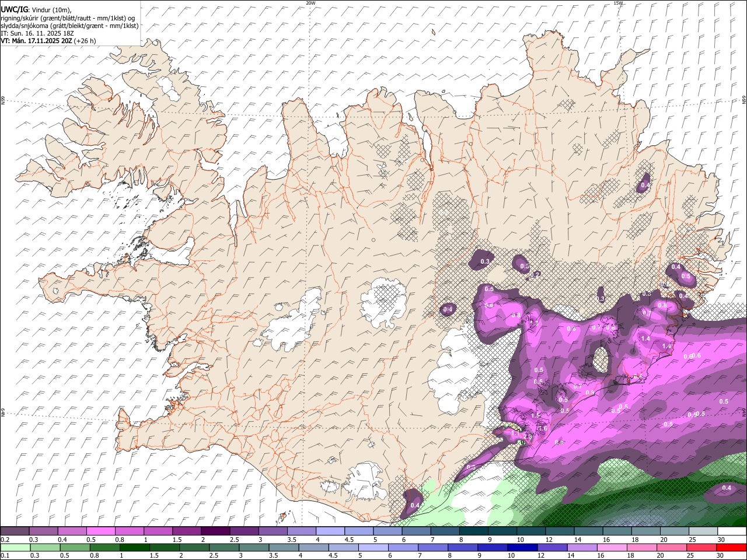Click the '0.1' label below the green legend row
The width and height of the screenshot is (747, 560).
pos(4,555)
